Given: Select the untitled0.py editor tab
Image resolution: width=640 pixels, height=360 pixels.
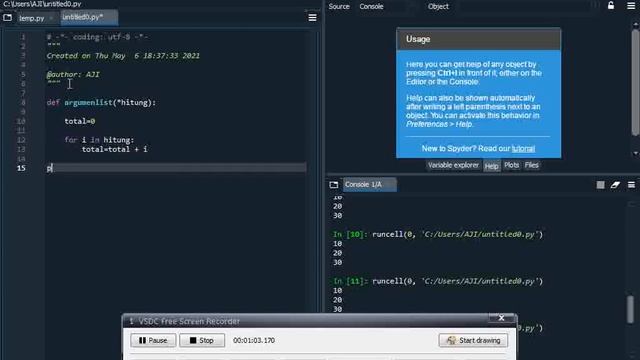Looking at the screenshot, I should point(89,18).
